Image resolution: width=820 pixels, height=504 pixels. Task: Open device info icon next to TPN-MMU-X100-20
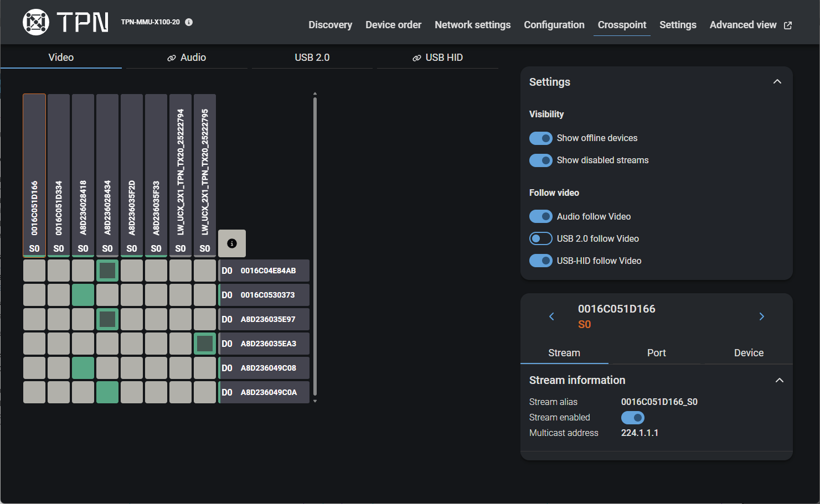click(189, 22)
